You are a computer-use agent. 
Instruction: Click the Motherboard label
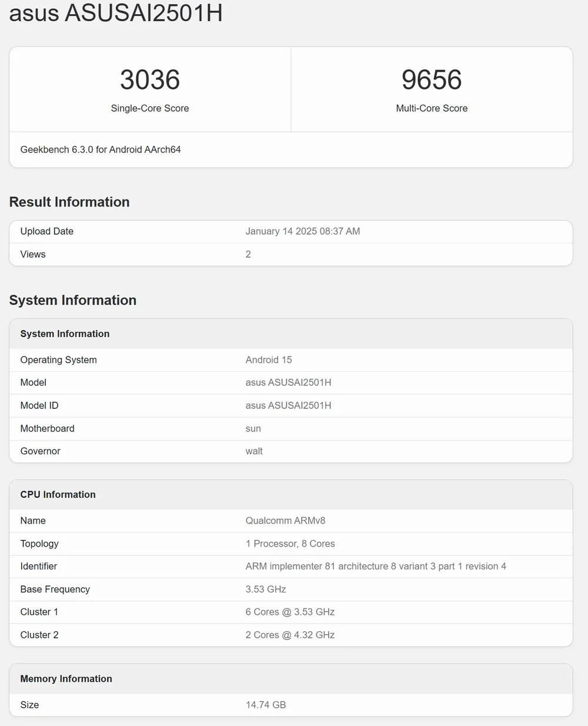48,428
